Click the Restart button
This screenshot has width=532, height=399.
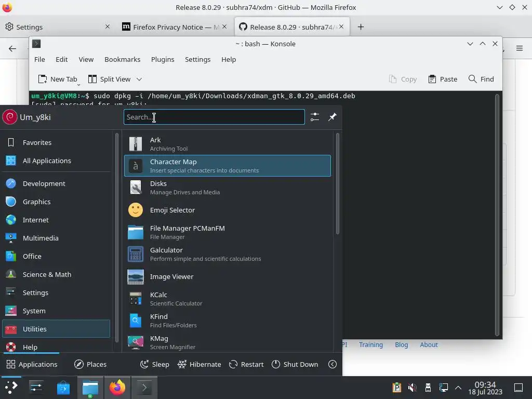pos(246,364)
